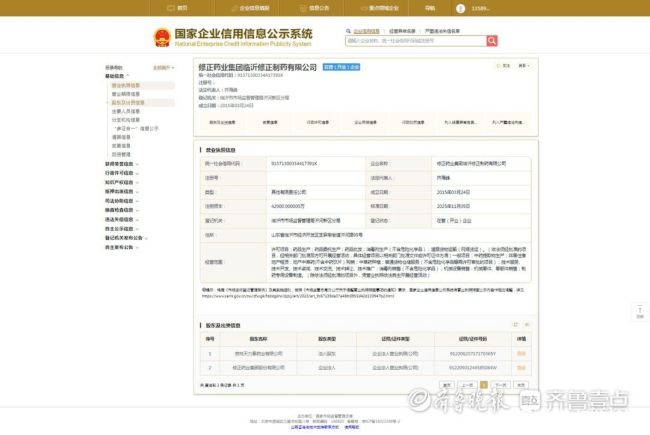Click the 末页 pagination button
The height and width of the screenshot is (435, 650).
pyautogui.click(x=521, y=385)
